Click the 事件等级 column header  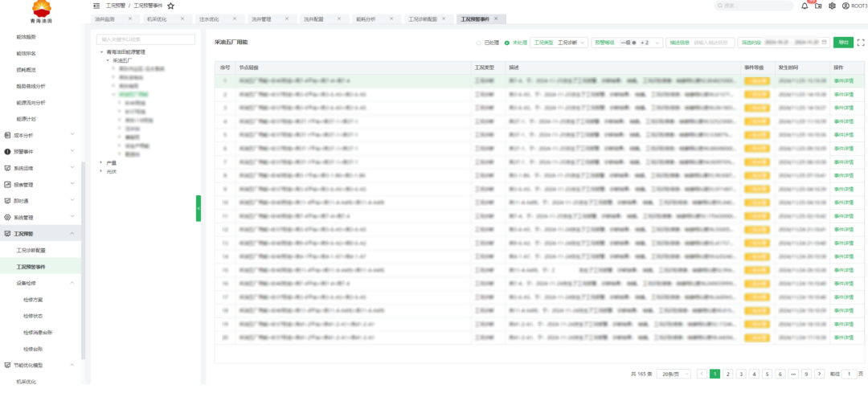tap(758, 68)
